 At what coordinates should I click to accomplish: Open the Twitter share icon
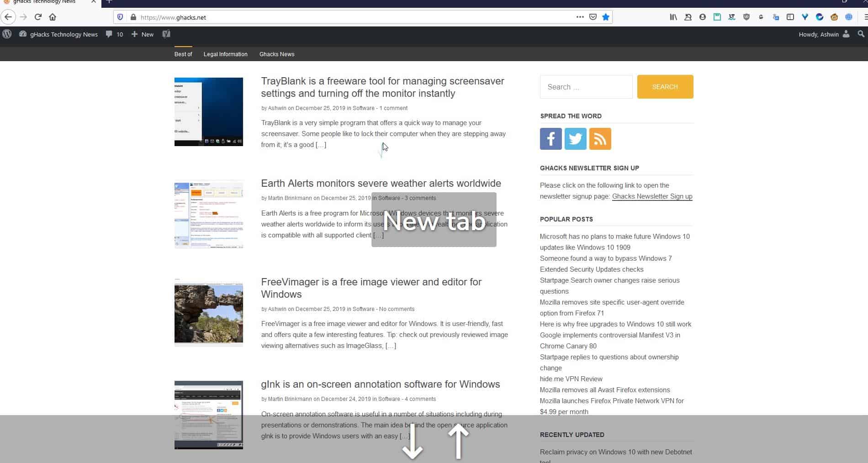tap(576, 139)
